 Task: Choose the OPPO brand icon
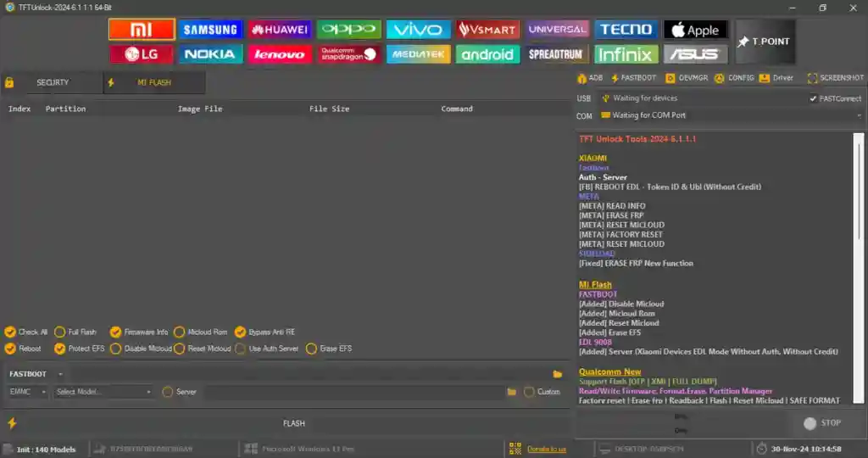(348, 30)
